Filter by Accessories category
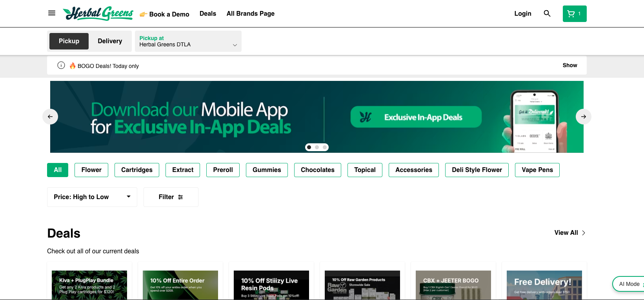 (x=414, y=170)
